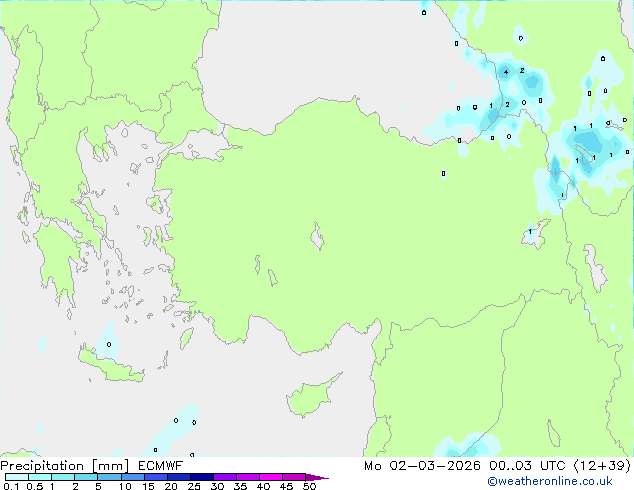This screenshot has width=634, height=490.
Task: Select the 30–35 mm purple legend swatch
Action: click(x=225, y=477)
